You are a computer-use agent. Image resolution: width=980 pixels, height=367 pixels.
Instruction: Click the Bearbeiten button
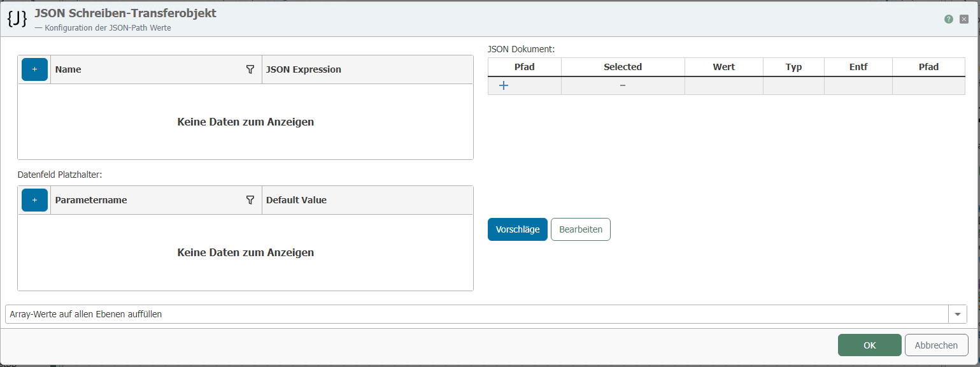580,229
